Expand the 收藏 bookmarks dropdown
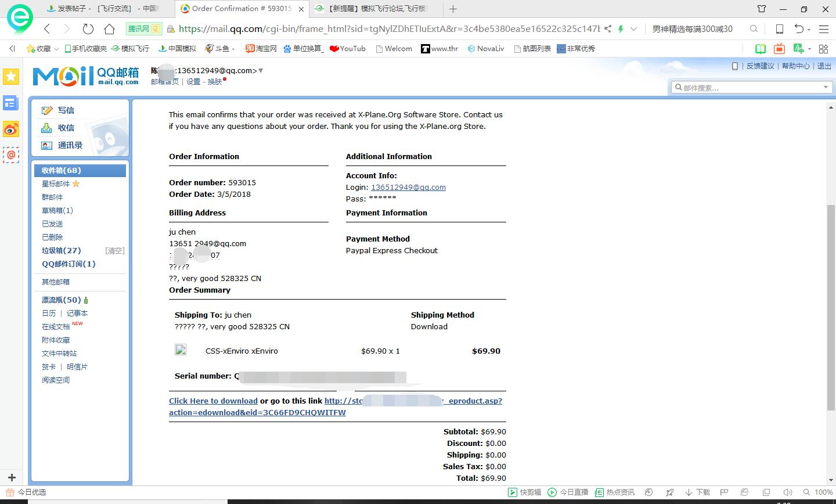Screen dimensions: 836x504 [56, 49]
